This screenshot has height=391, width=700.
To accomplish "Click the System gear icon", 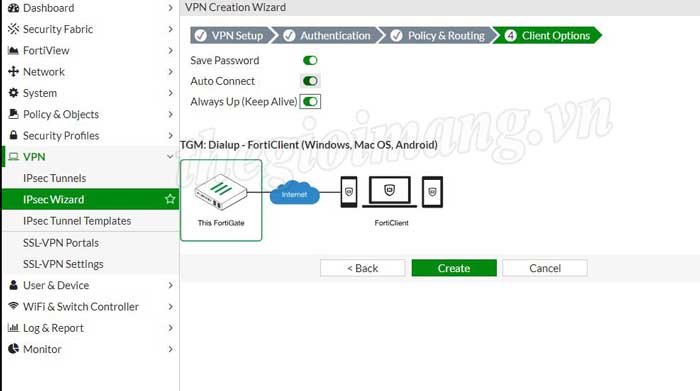I will (x=13, y=93).
